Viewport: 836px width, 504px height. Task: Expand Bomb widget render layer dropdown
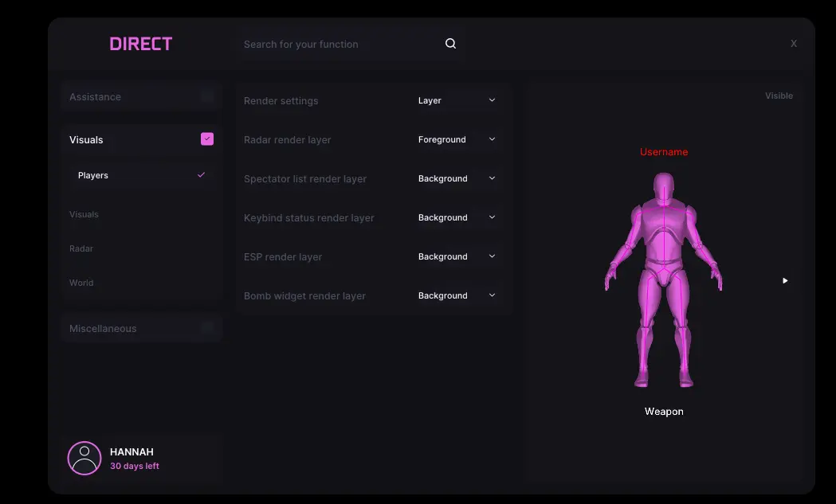click(457, 295)
